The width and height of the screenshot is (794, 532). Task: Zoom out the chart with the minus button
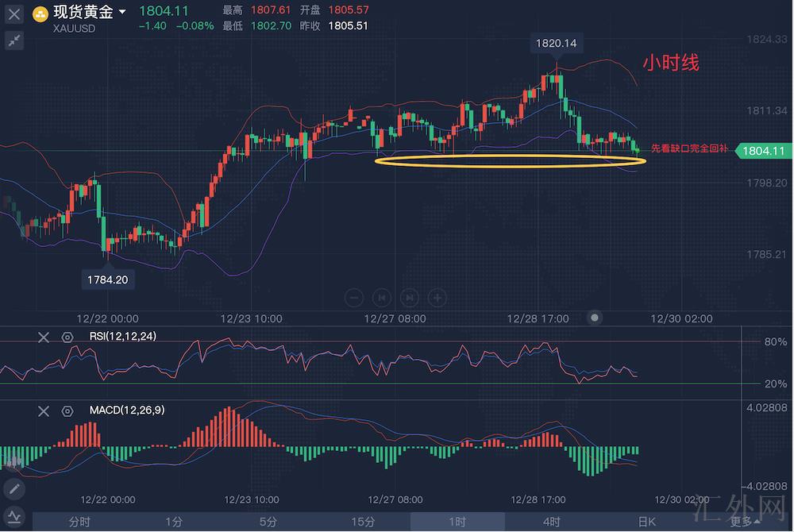[354, 298]
